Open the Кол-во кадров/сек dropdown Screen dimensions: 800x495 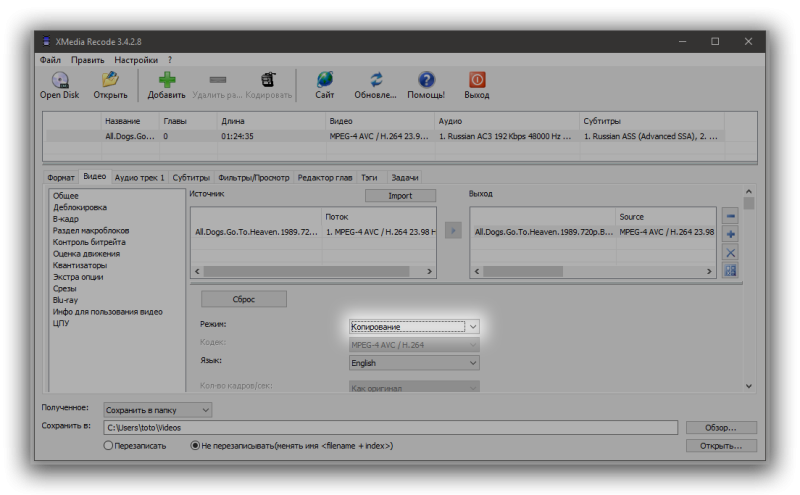tap(414, 387)
